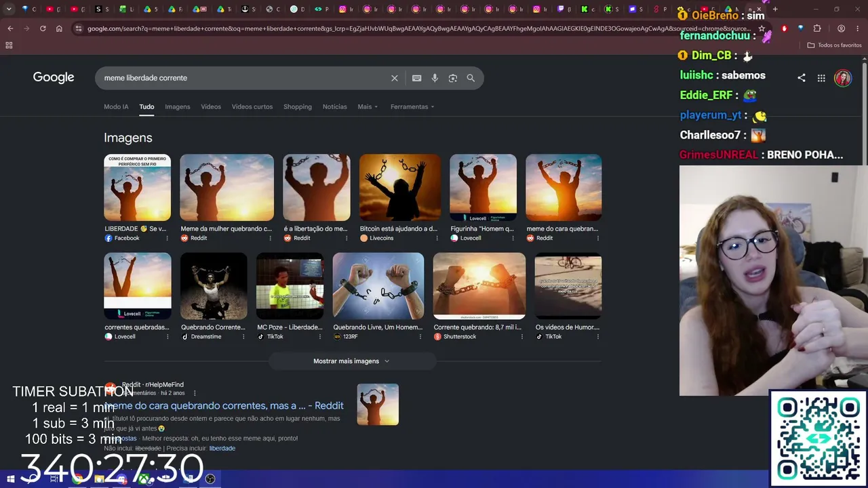Expand Mostrar mais imagens
868x488 pixels.
[x=352, y=361]
